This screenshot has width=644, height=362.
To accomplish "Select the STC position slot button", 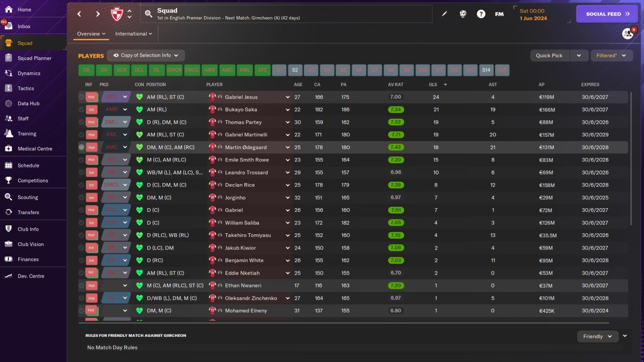I will coord(263,70).
